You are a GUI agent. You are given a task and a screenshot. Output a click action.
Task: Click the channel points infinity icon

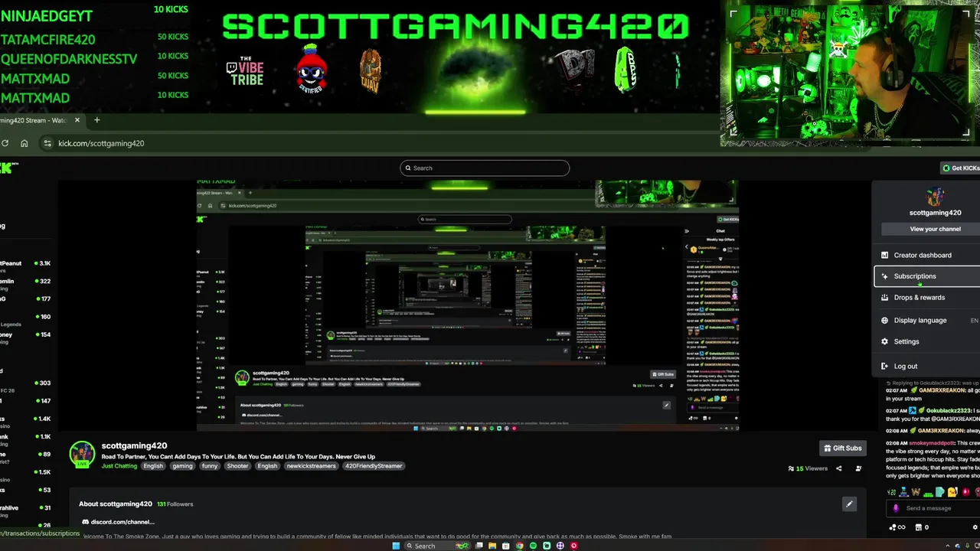click(x=897, y=527)
